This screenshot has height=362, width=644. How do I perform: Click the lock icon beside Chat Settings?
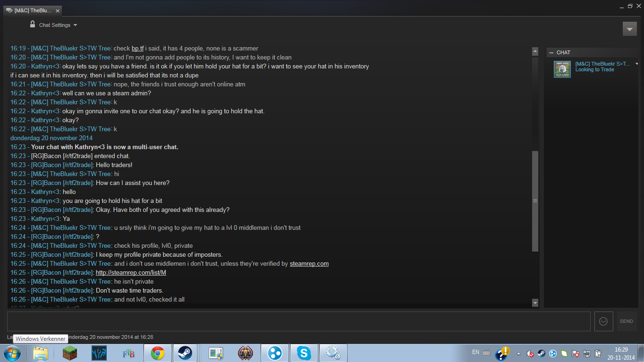(33, 25)
